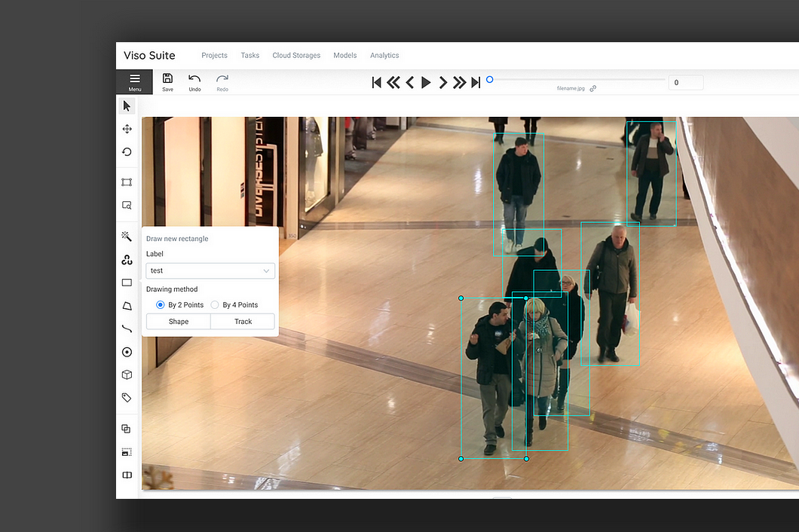Undo the last action
Screen dimensions: 799x532
(x=194, y=81)
